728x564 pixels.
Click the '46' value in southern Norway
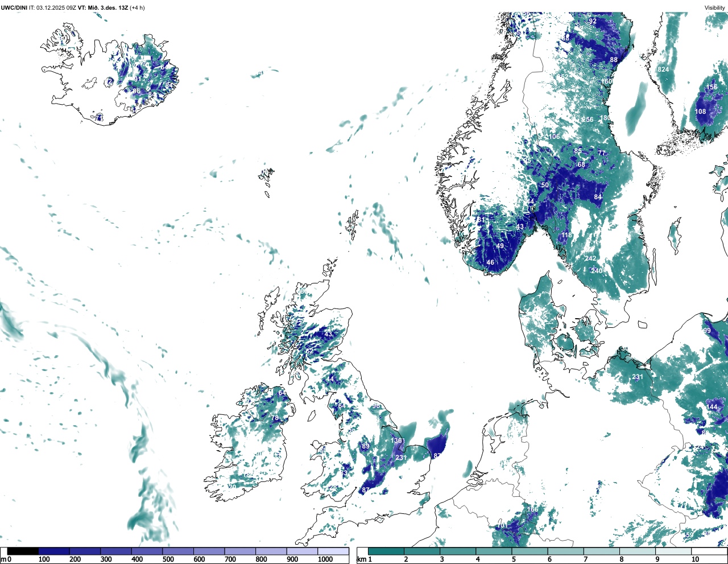pos(490,262)
